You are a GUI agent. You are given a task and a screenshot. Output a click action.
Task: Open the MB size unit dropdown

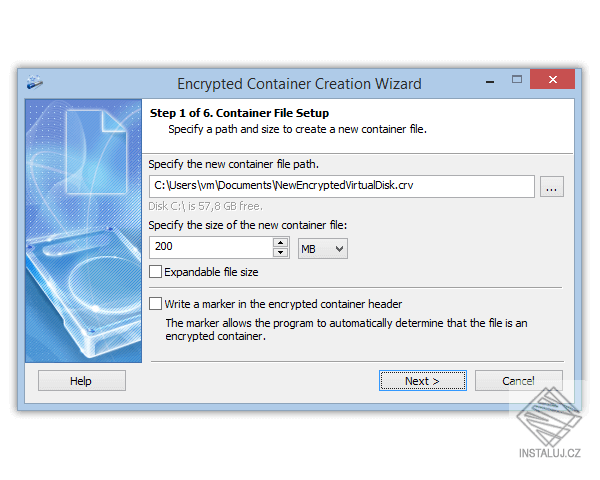click(x=323, y=249)
